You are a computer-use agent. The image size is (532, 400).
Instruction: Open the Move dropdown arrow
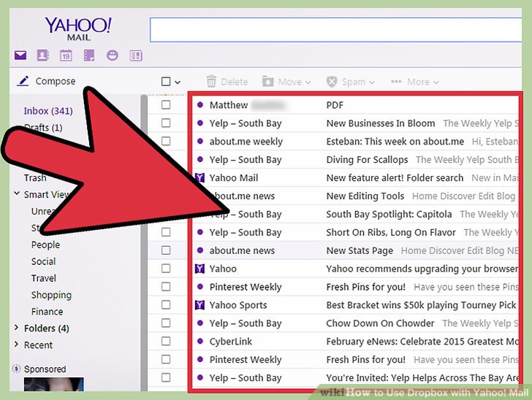[308, 82]
